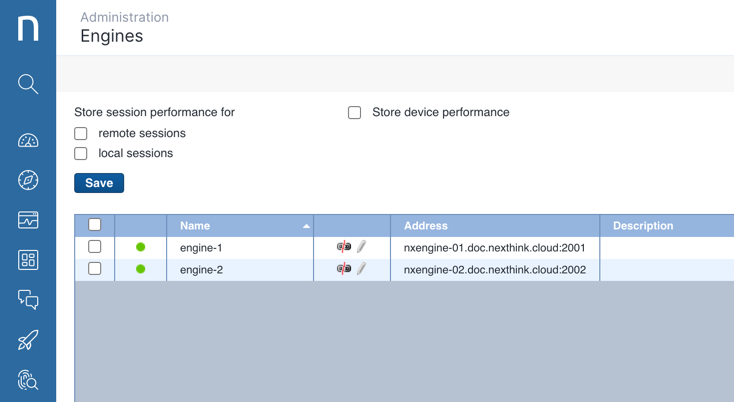Click the disconnect icon for engine-1

click(344, 247)
